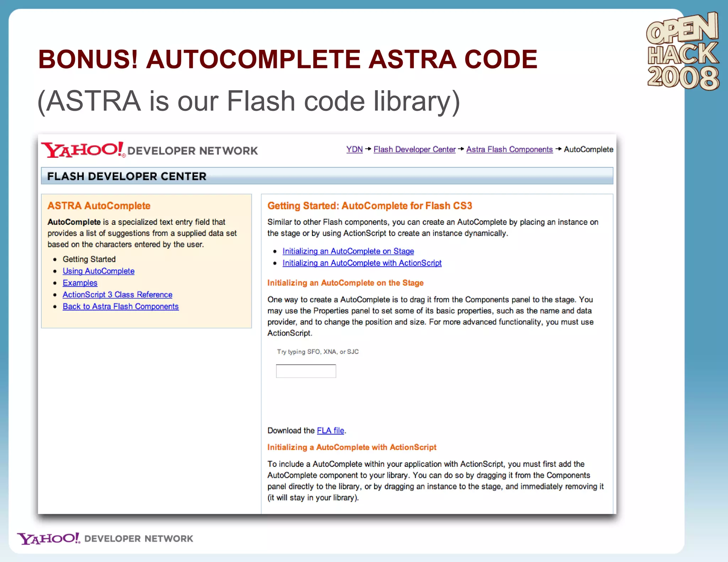
Task: Click the Getting Started: AutoComplete for Flash CS3 heading
Action: pyautogui.click(x=370, y=206)
